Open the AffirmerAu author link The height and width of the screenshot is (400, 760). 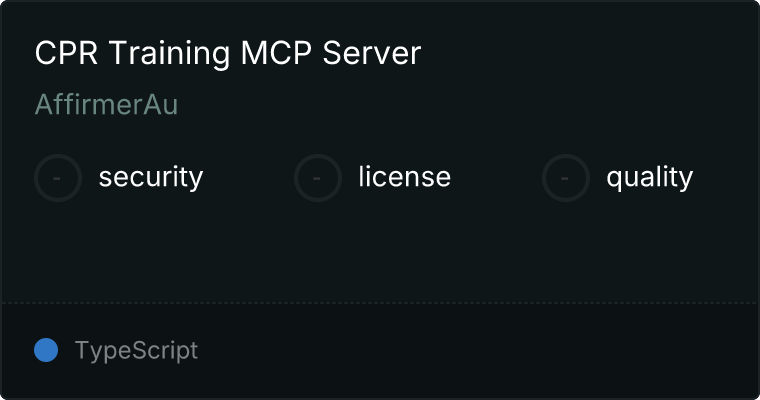(106, 104)
